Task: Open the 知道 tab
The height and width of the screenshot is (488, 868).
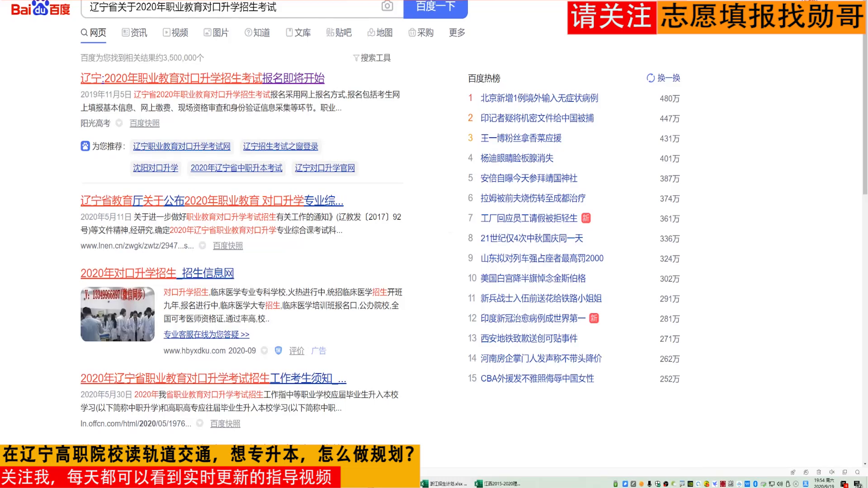Action: pos(257,33)
